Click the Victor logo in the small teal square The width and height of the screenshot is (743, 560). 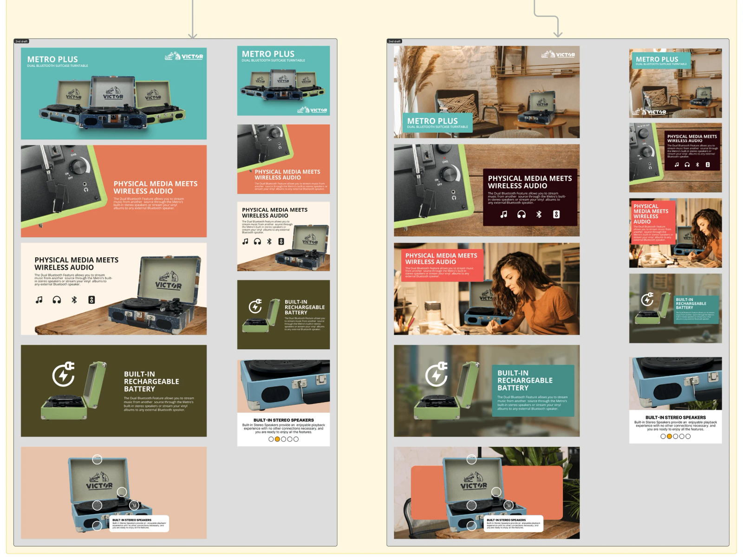click(313, 110)
